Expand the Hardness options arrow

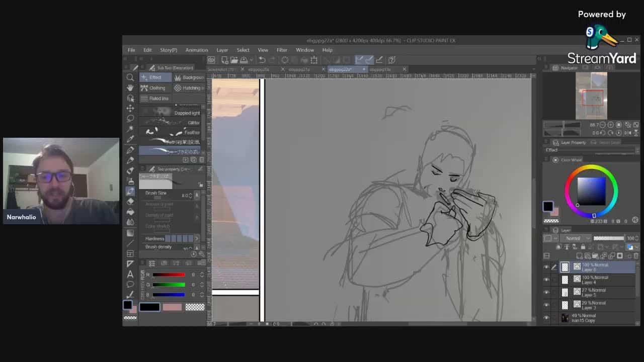197,238
